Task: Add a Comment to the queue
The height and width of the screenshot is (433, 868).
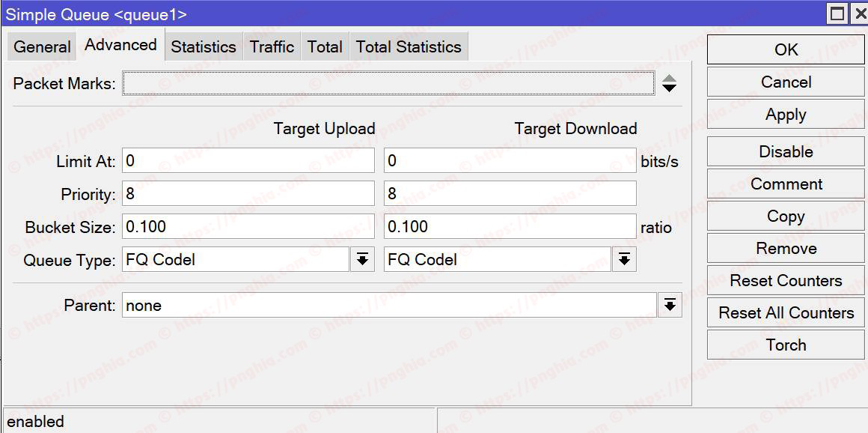Action: tap(786, 184)
